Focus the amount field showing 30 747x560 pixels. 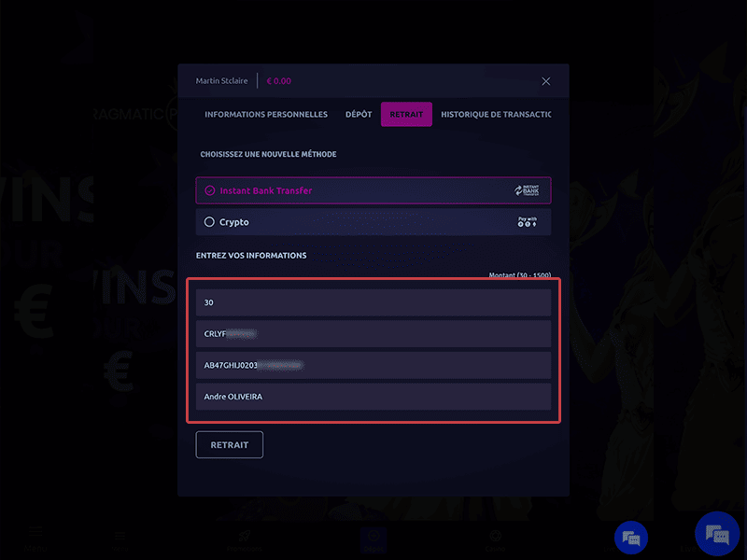[373, 302]
